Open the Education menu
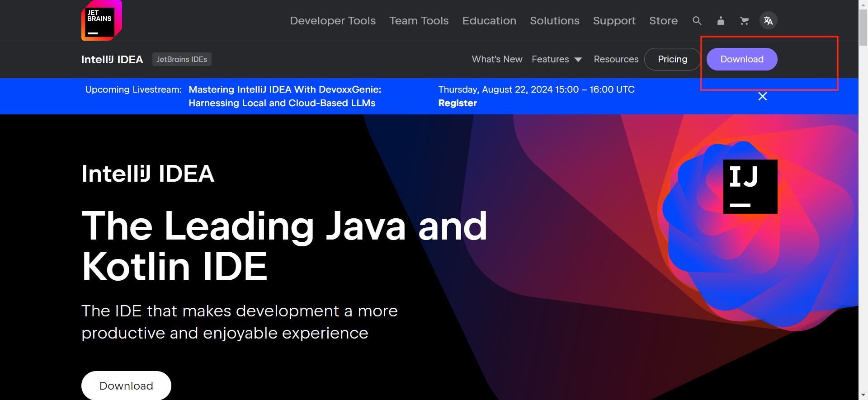868x400 pixels. tap(489, 21)
